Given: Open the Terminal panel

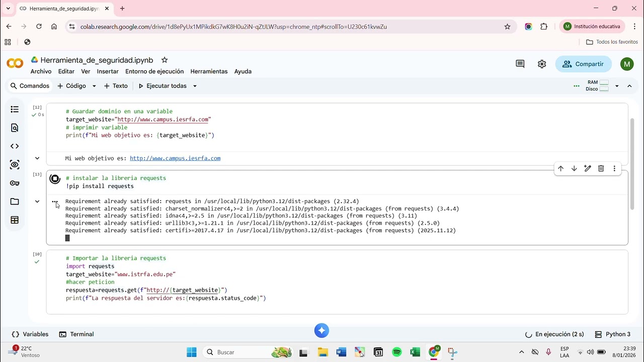Looking at the screenshot, I should coord(76,334).
